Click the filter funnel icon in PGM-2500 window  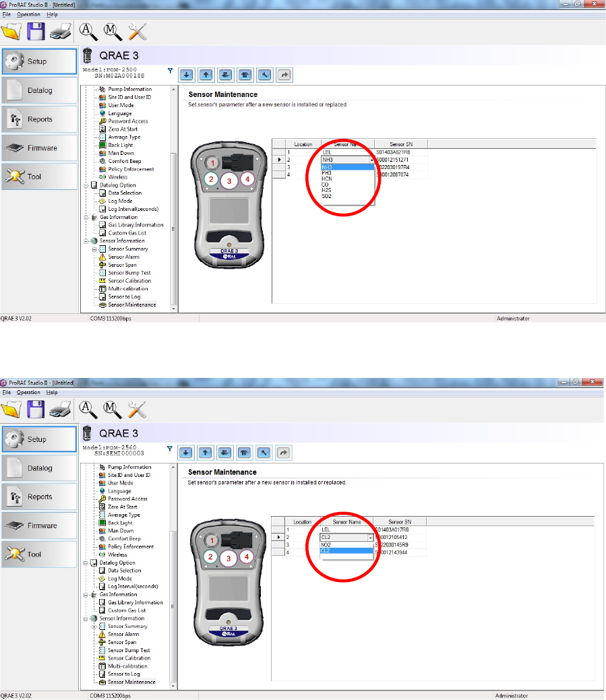(170, 71)
